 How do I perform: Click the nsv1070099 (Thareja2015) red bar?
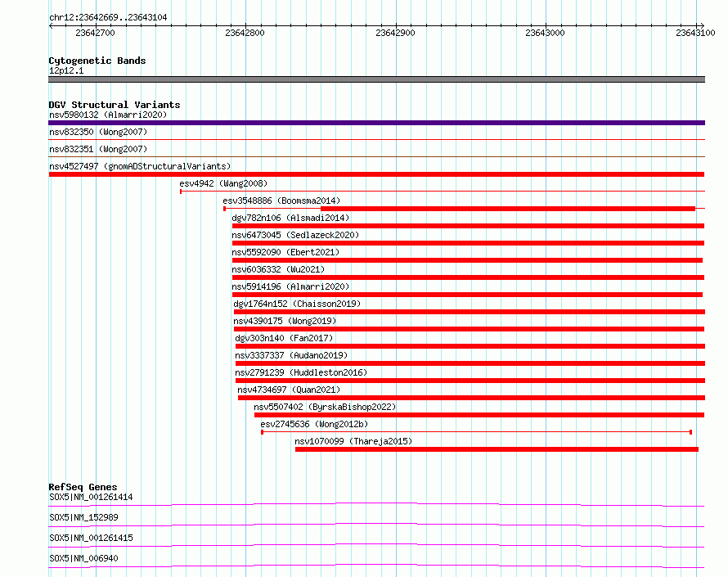497,449
